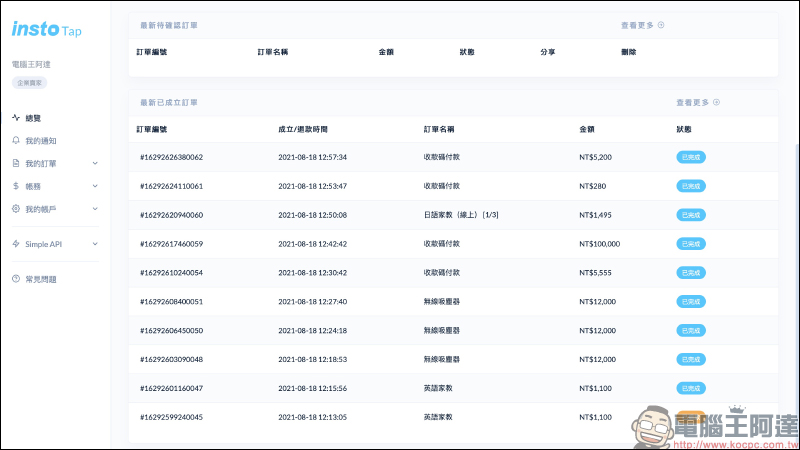Open the 常見問題 menu item
Screen dimensions: 800x450
(41, 278)
